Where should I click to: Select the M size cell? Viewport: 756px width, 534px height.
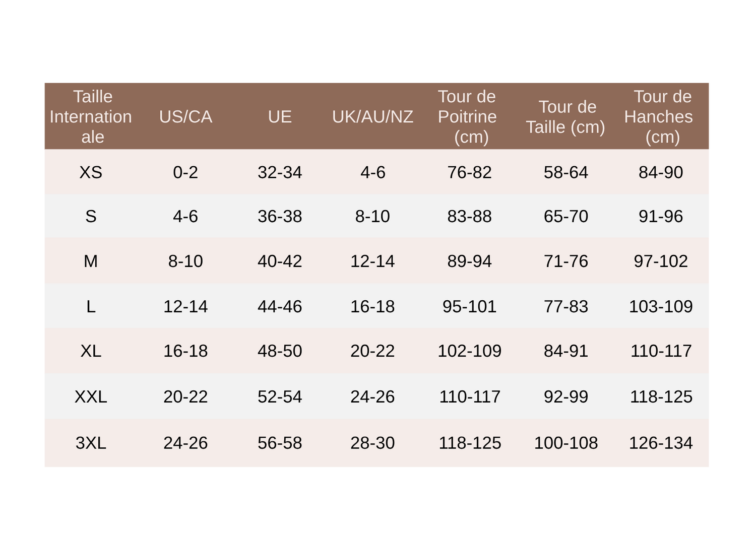[91, 261]
